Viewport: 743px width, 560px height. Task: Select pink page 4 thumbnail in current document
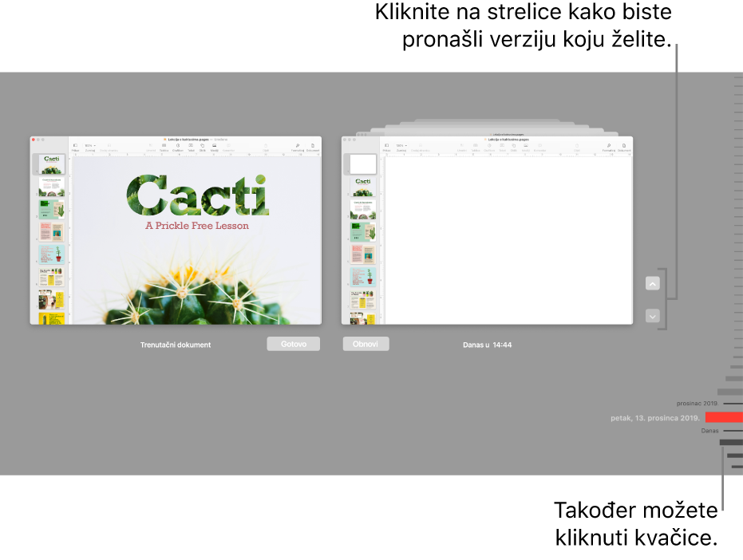click(x=51, y=231)
